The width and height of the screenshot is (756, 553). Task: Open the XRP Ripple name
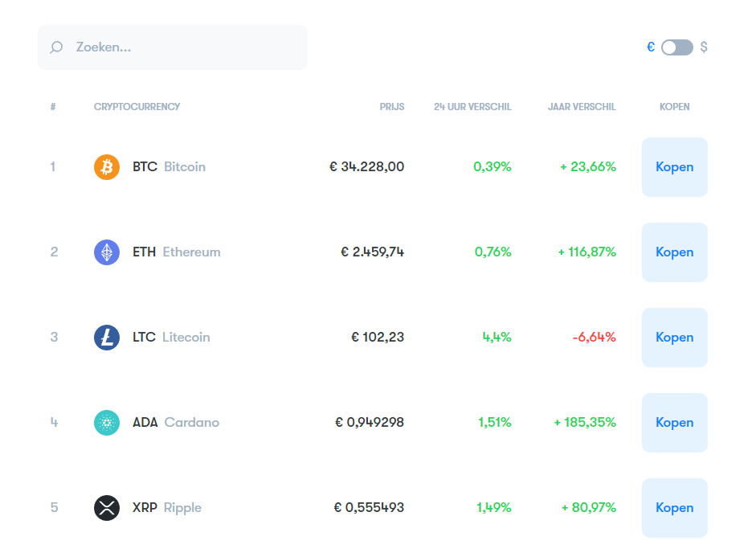(x=167, y=508)
